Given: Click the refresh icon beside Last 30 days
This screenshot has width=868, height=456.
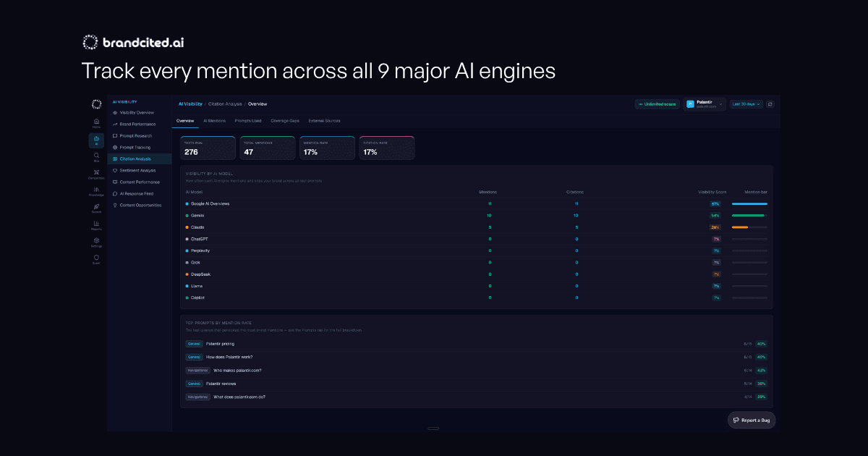Looking at the screenshot, I should pyautogui.click(x=770, y=104).
